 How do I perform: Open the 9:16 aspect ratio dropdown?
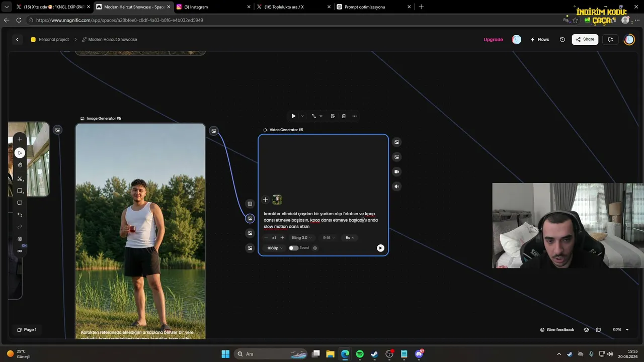pos(329,238)
